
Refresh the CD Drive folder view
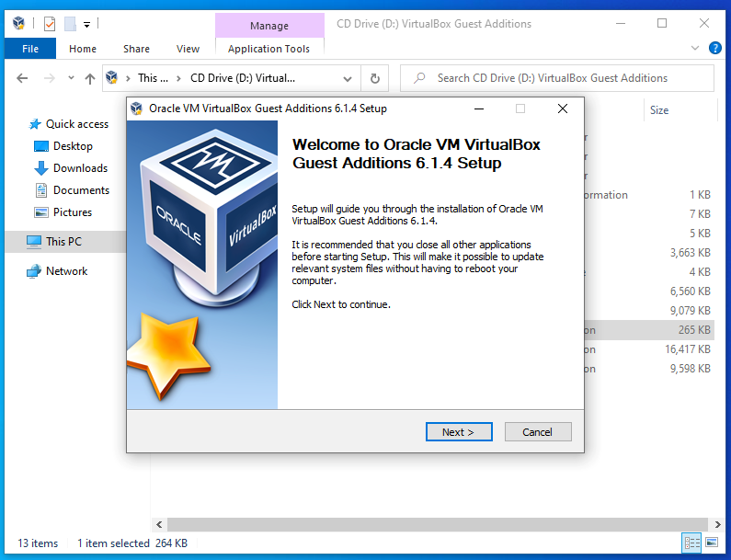click(375, 78)
